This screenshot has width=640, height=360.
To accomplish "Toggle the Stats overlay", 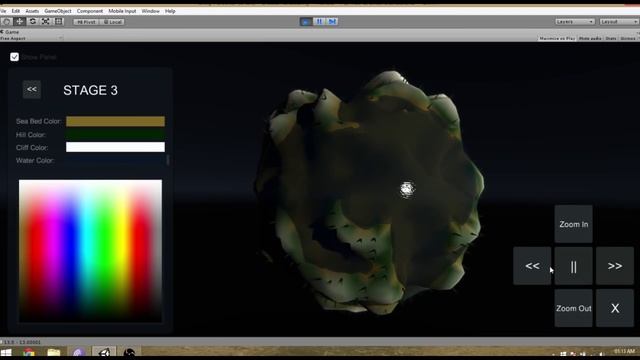I will (x=611, y=38).
